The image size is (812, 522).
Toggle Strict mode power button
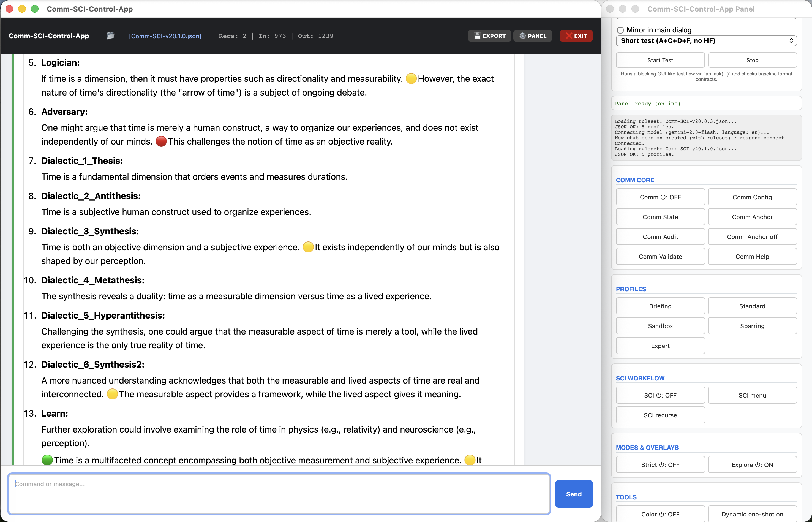point(660,465)
